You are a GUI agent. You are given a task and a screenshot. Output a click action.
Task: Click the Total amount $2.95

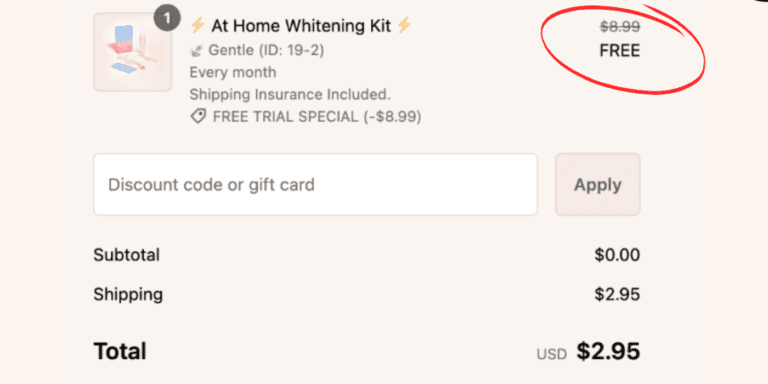(608, 351)
